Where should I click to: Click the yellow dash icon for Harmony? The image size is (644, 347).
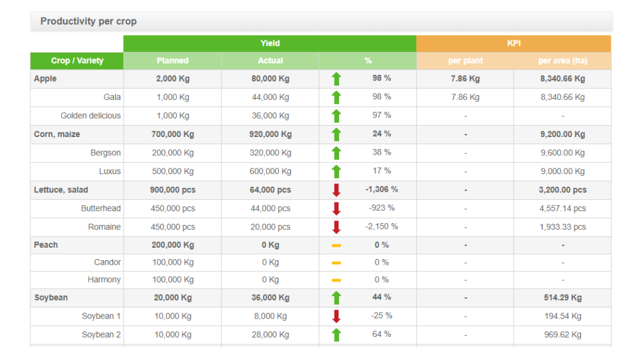coord(336,280)
